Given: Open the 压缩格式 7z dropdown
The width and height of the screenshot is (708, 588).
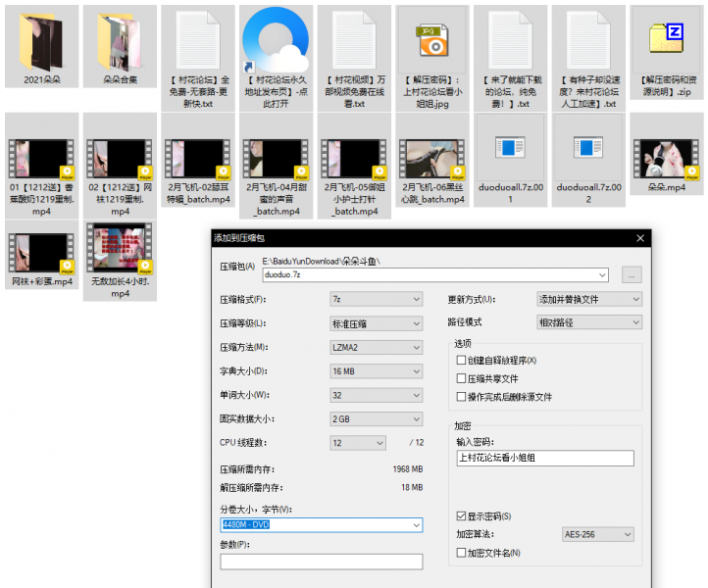Looking at the screenshot, I should 377,299.
